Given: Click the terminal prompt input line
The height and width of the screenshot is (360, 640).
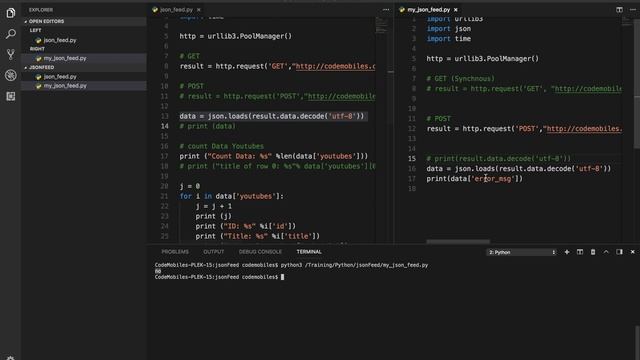Looking at the screenshot, I should [x=220, y=277].
